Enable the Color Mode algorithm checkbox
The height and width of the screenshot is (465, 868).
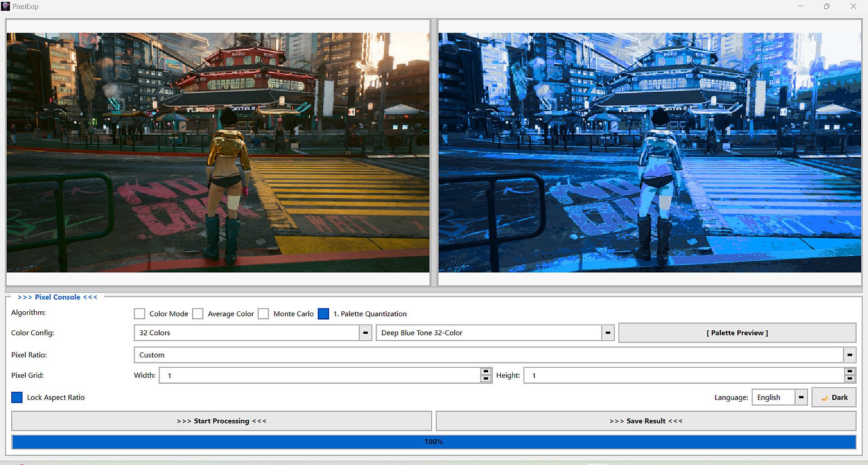140,314
